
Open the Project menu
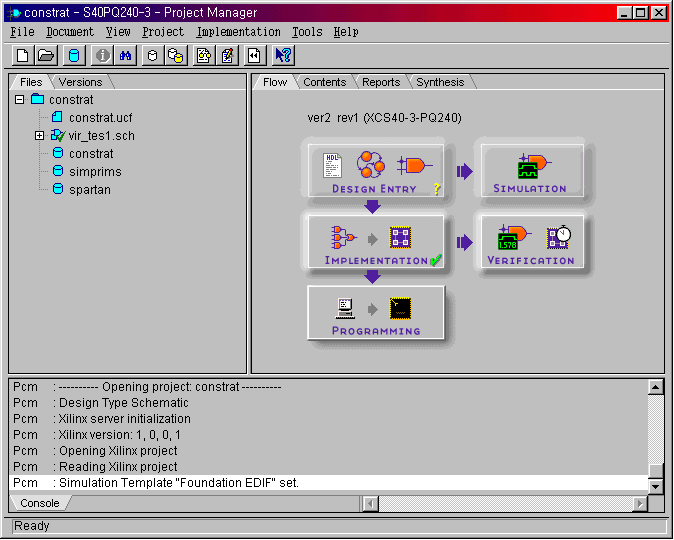click(163, 32)
